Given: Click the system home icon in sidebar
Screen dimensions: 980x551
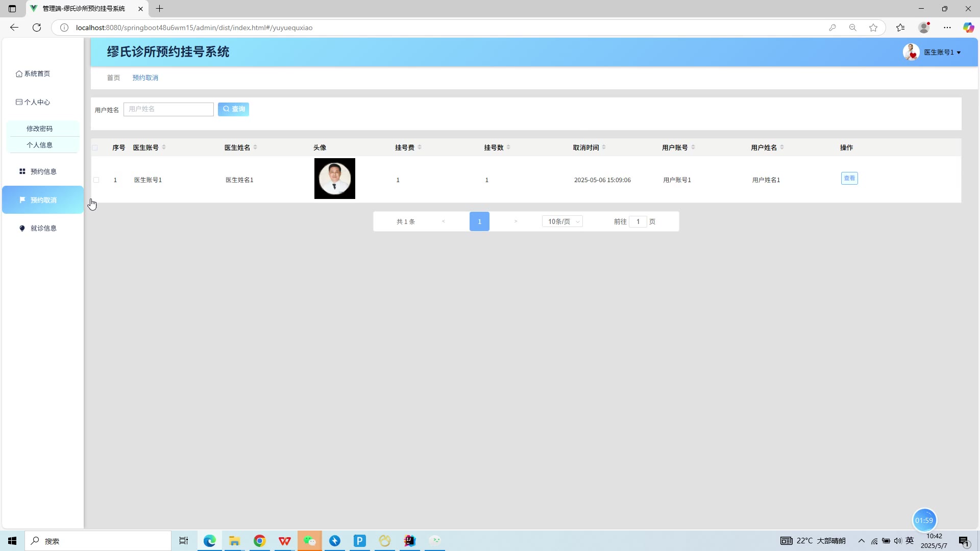Looking at the screenshot, I should click(x=19, y=74).
